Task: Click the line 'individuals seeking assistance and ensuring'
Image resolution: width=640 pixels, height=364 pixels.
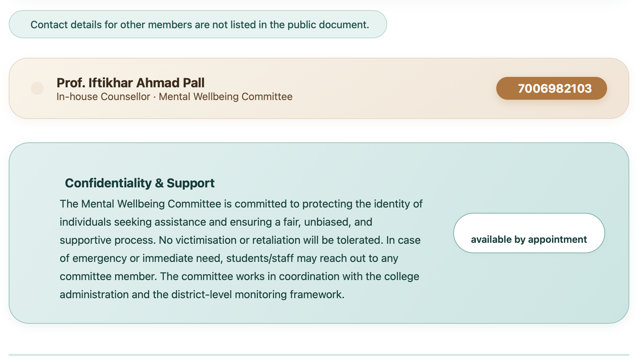Action: [216, 222]
